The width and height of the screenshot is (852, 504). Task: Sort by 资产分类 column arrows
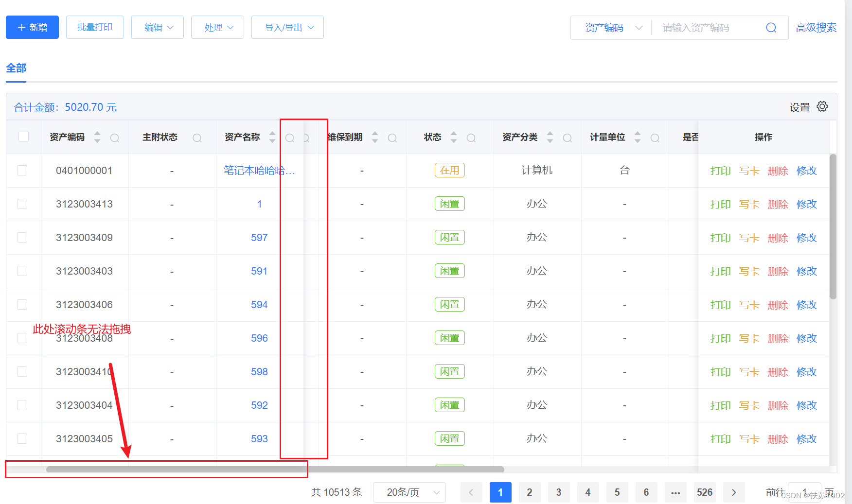point(550,138)
